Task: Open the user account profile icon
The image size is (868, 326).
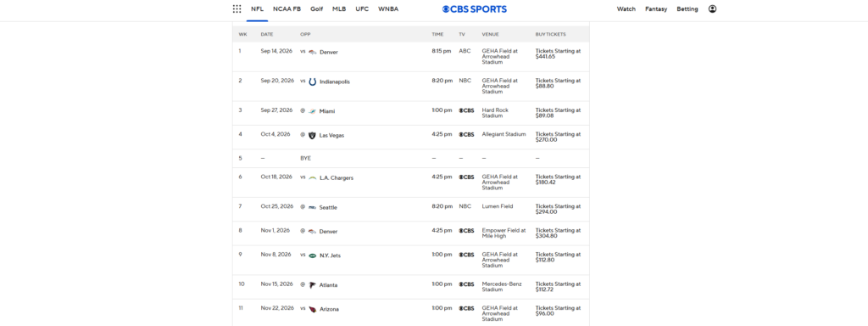Action: pyautogui.click(x=712, y=8)
